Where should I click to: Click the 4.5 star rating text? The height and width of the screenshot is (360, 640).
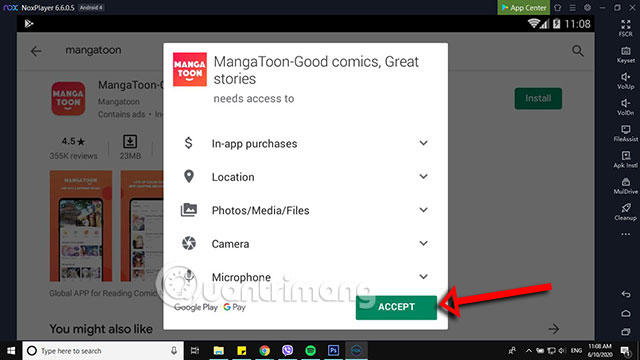(x=73, y=141)
